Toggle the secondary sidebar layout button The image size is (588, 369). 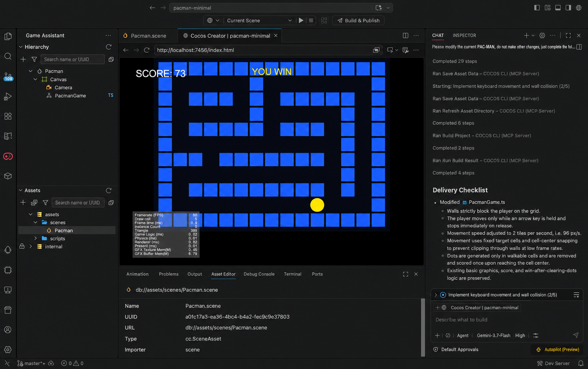[x=568, y=8]
